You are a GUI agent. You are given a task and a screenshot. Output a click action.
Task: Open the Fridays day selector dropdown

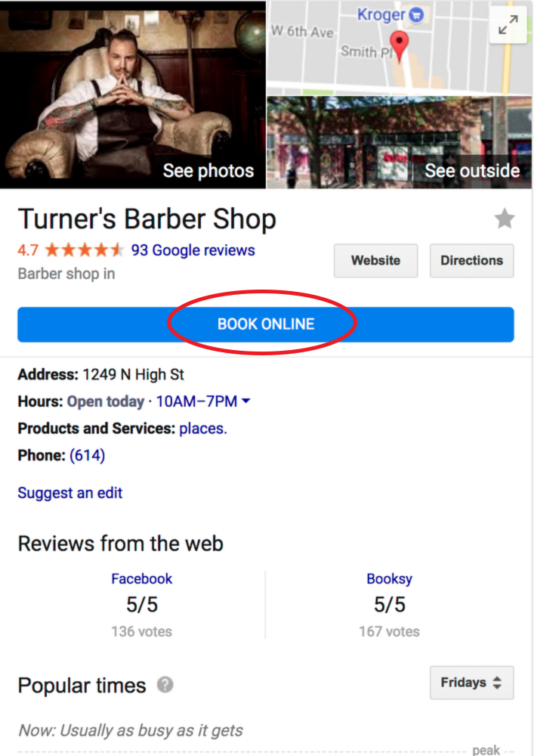click(471, 682)
